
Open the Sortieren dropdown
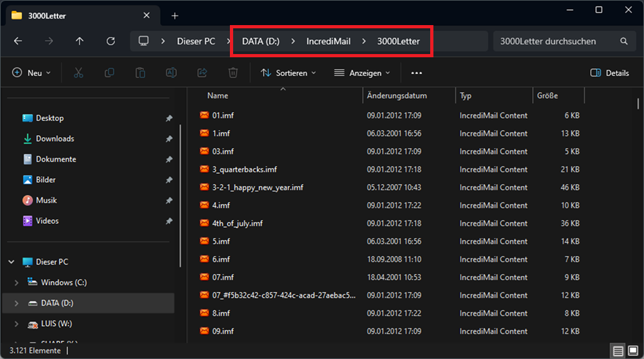click(289, 73)
